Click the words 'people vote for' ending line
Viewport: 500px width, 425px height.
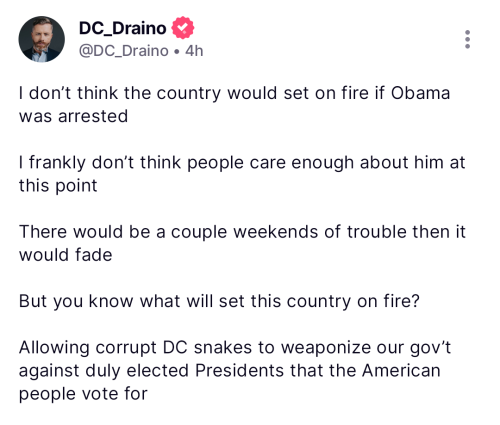click(83, 394)
